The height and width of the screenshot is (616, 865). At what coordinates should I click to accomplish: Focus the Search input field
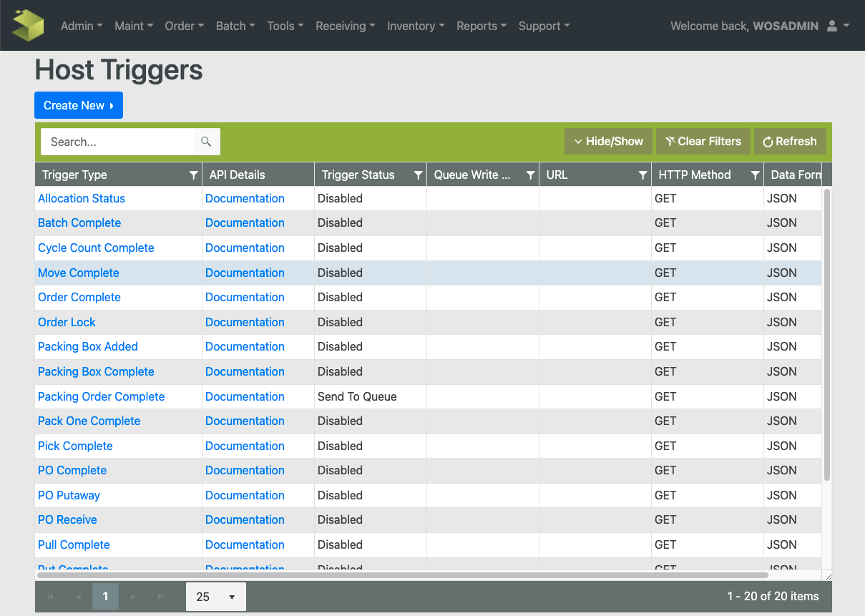click(118, 142)
